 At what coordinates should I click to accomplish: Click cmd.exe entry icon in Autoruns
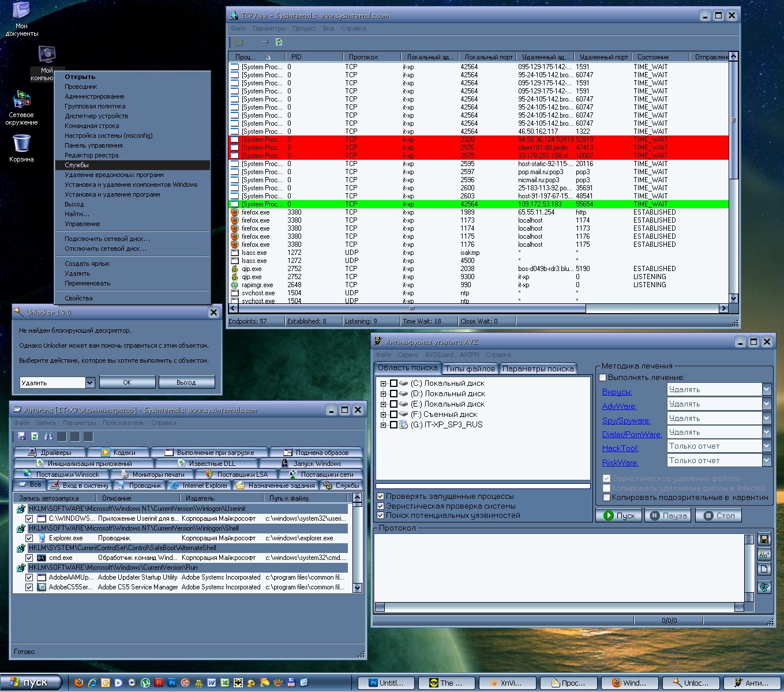(42, 558)
